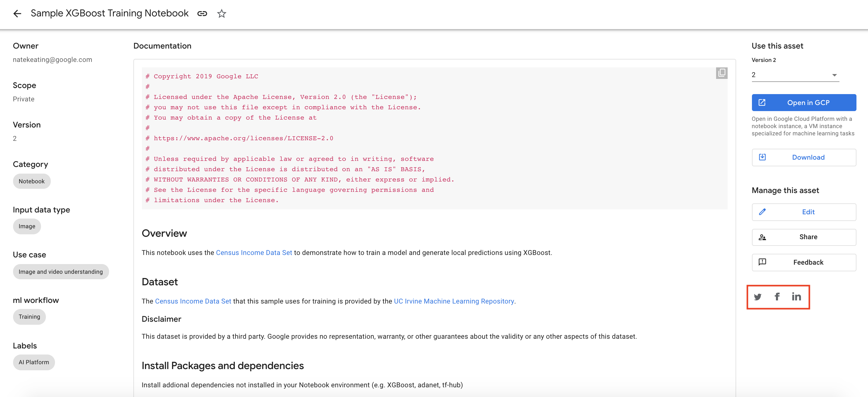Select version 2 from the dropdown
This screenshot has height=397, width=868.
[x=795, y=75]
